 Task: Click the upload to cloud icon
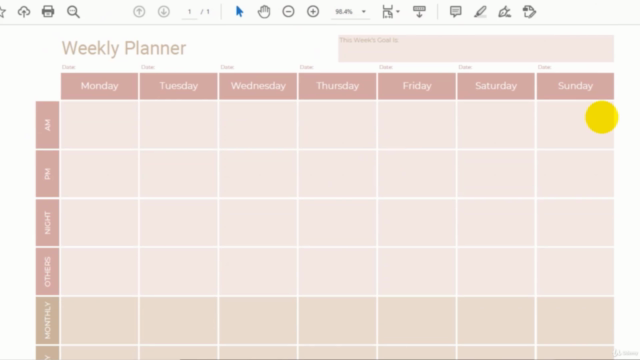point(24,11)
